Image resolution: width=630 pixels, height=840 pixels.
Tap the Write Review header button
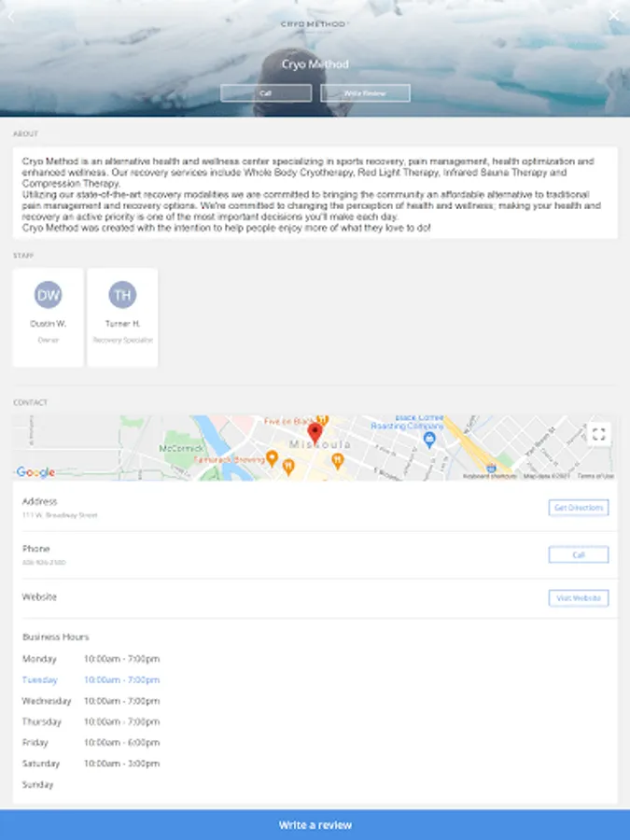(365, 93)
